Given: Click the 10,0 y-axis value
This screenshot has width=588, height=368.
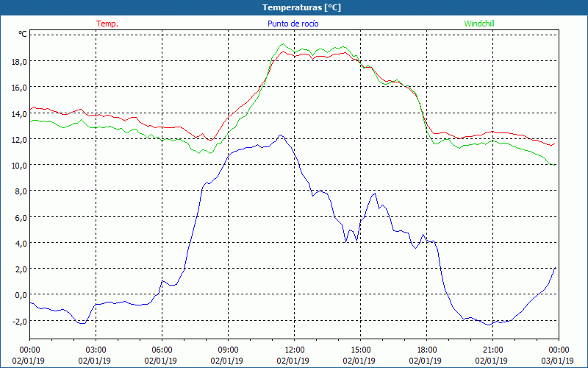Looking at the screenshot, I should [19, 165].
